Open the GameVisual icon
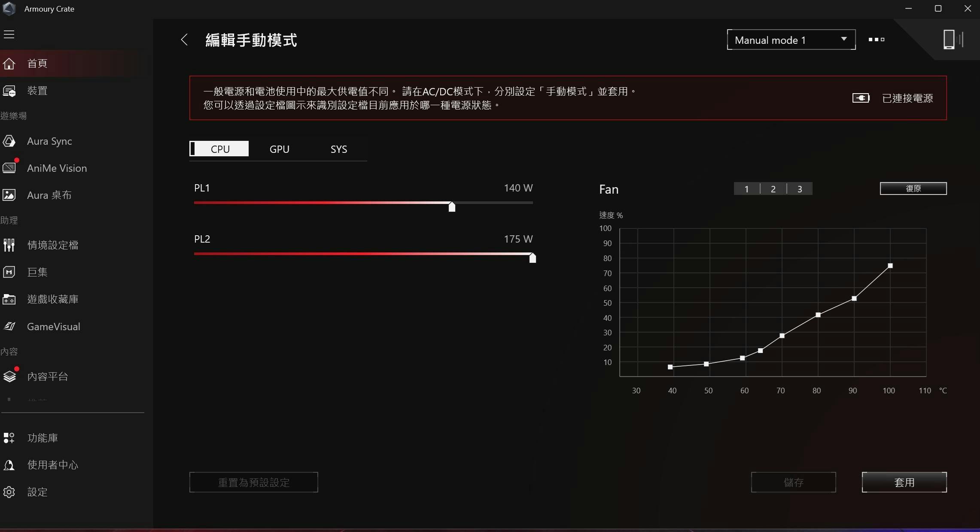This screenshot has width=980, height=532. (9, 326)
